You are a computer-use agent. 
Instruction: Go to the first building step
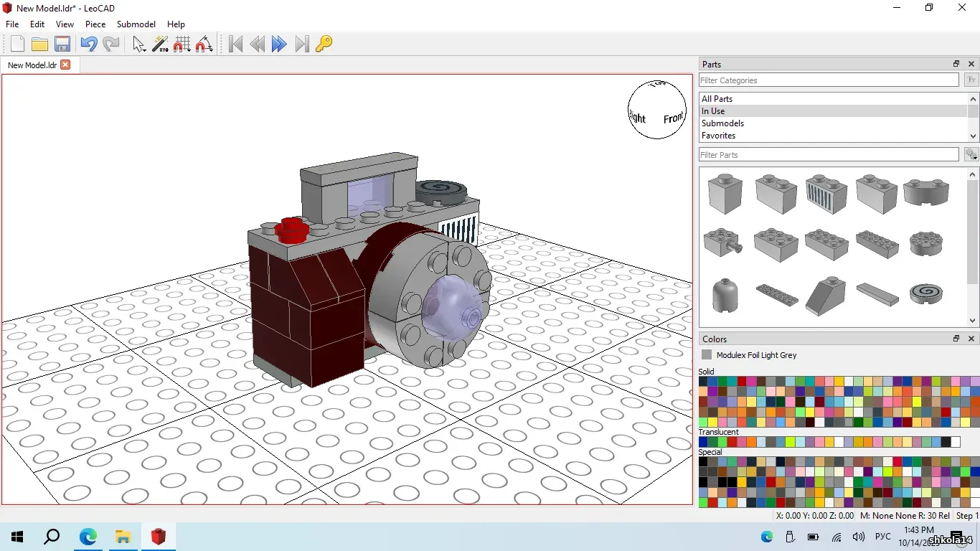tap(235, 44)
